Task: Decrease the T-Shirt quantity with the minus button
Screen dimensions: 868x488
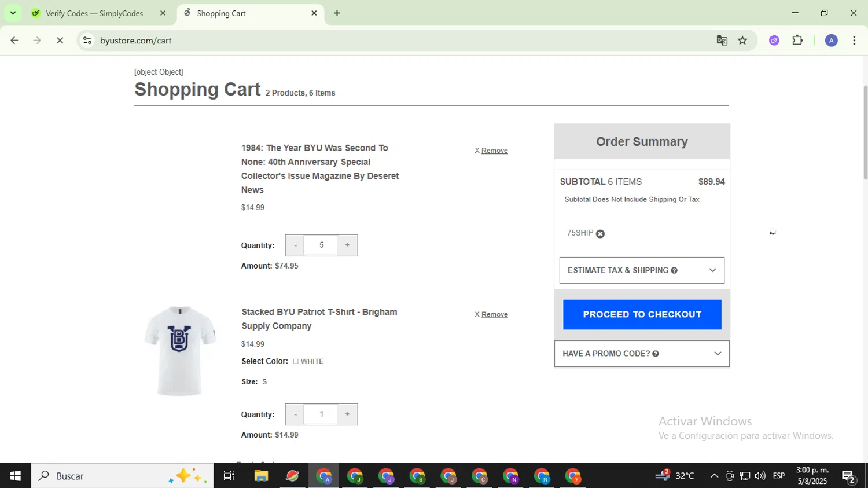Action: click(x=295, y=414)
